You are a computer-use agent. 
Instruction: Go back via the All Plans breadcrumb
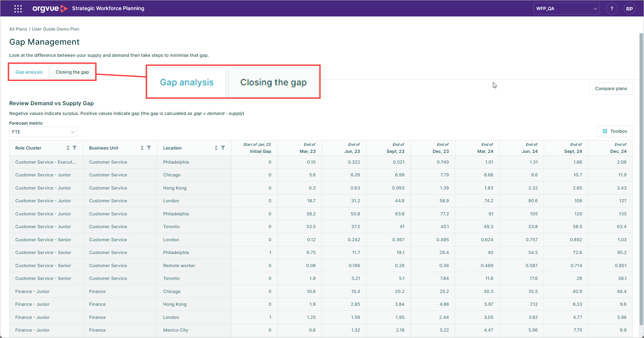[x=18, y=29]
